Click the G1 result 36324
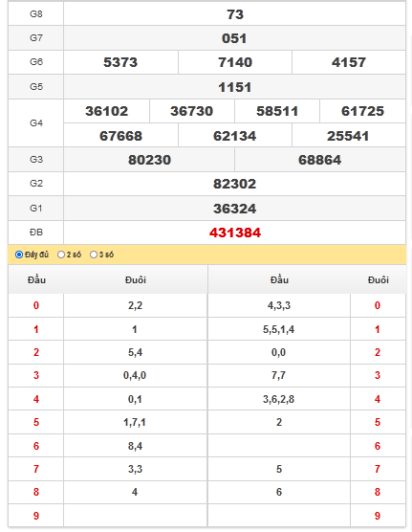The width and height of the screenshot is (412, 532). pos(234,209)
